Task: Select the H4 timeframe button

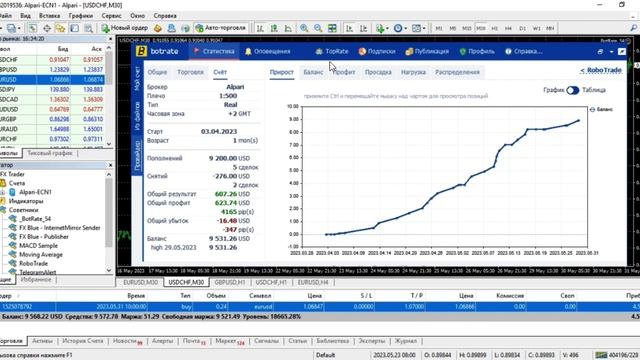Action: click(x=508, y=28)
